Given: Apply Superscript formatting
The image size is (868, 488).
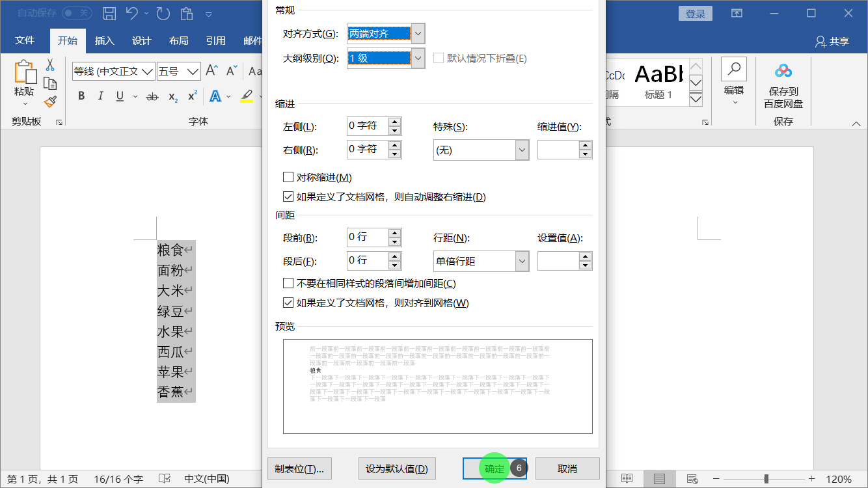Looking at the screenshot, I should point(192,96).
